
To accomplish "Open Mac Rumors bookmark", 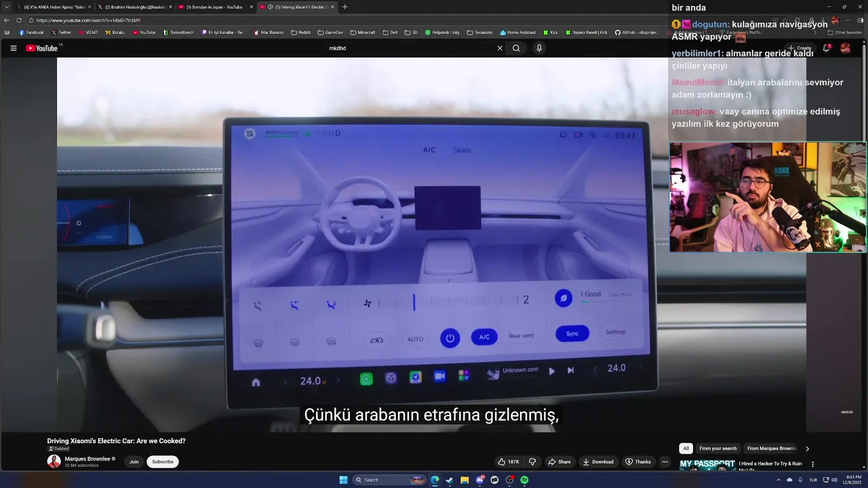I will tap(269, 32).
